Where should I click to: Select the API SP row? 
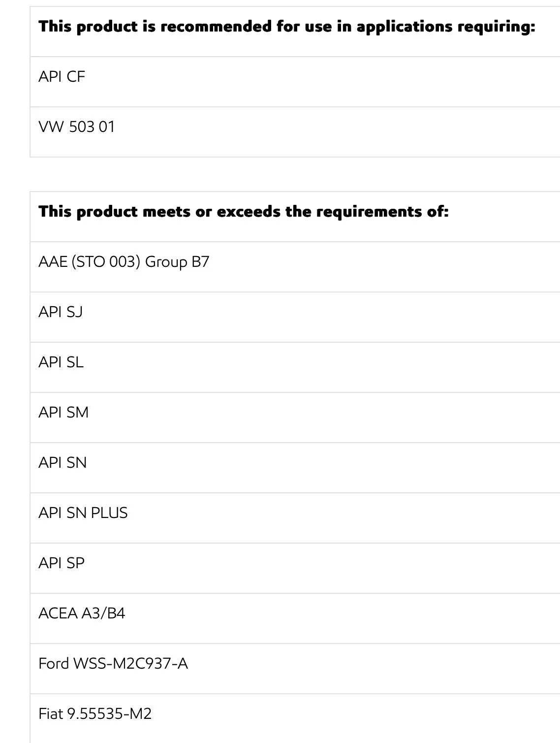coord(62,563)
